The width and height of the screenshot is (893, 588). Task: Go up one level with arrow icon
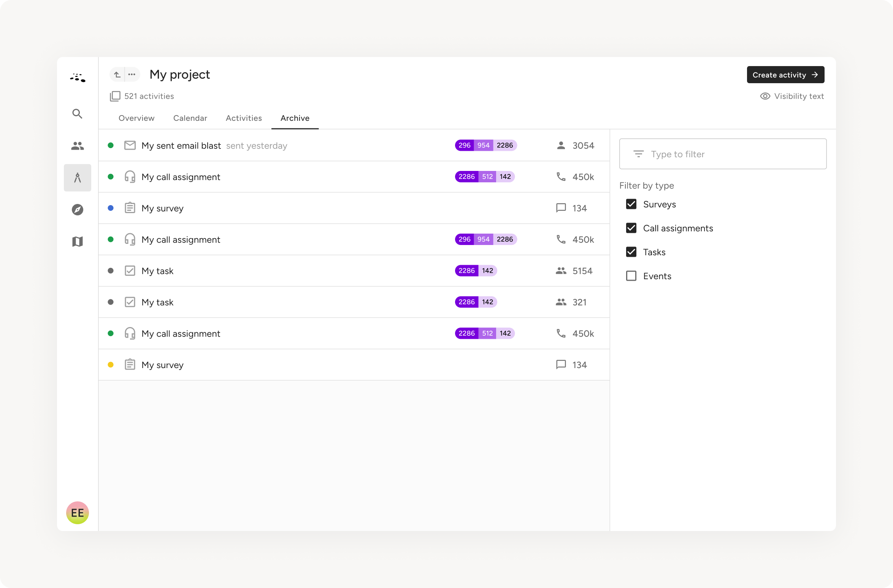(117, 74)
